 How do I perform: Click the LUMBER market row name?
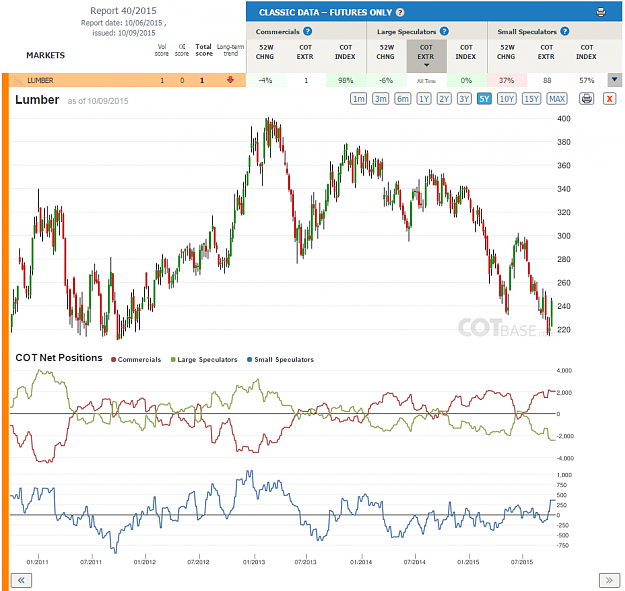[x=40, y=81]
